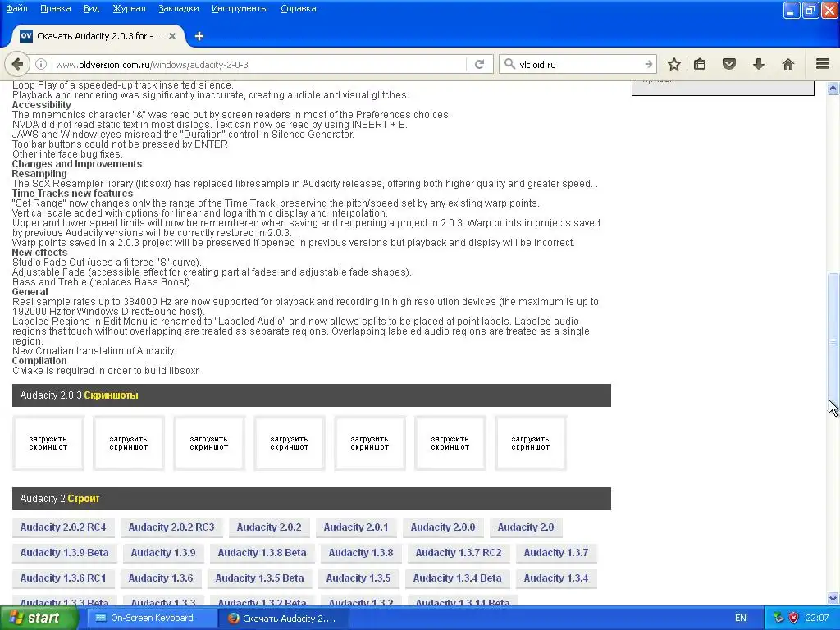Click page scrollbar up arrow
Viewport: 840px width, 630px height.
(x=833, y=89)
